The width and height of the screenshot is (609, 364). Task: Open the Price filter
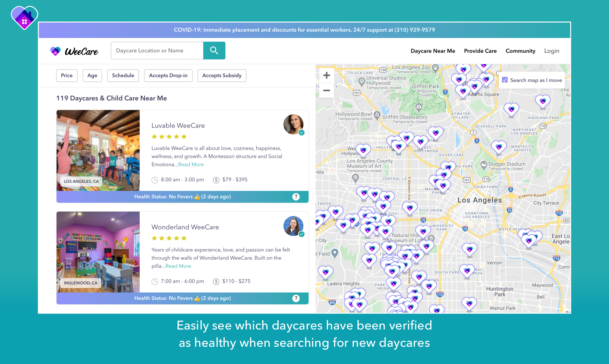tap(66, 75)
